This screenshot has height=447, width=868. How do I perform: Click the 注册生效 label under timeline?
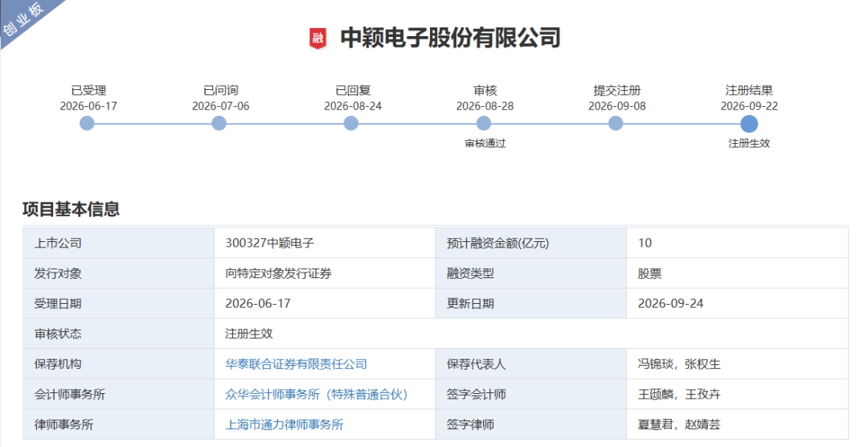(x=749, y=143)
